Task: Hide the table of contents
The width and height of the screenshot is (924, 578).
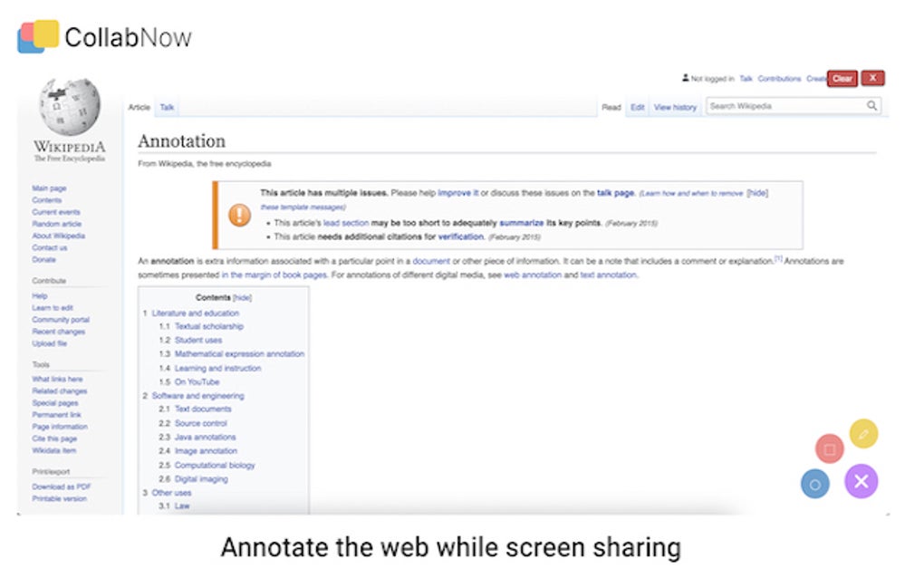Action: (x=241, y=297)
